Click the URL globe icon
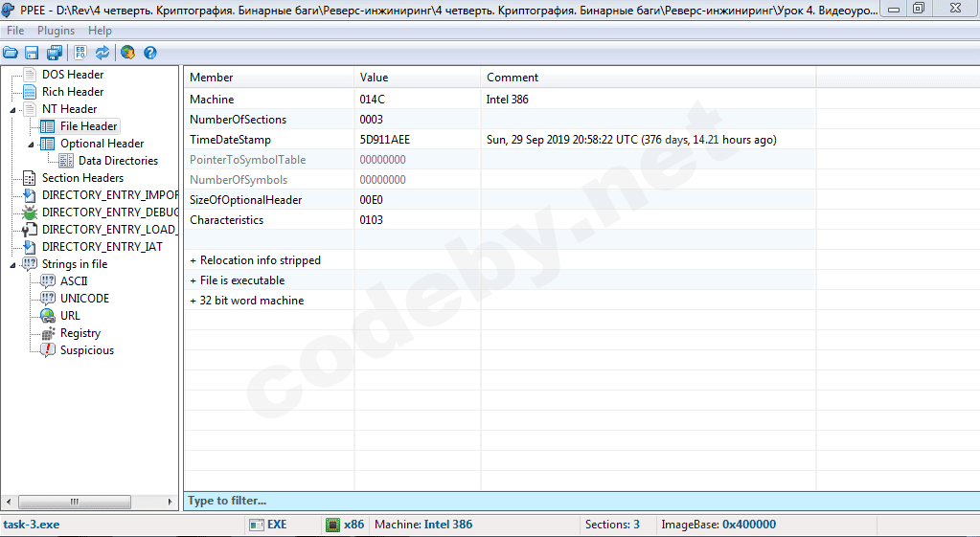This screenshot has height=537, width=980. pyautogui.click(x=48, y=316)
